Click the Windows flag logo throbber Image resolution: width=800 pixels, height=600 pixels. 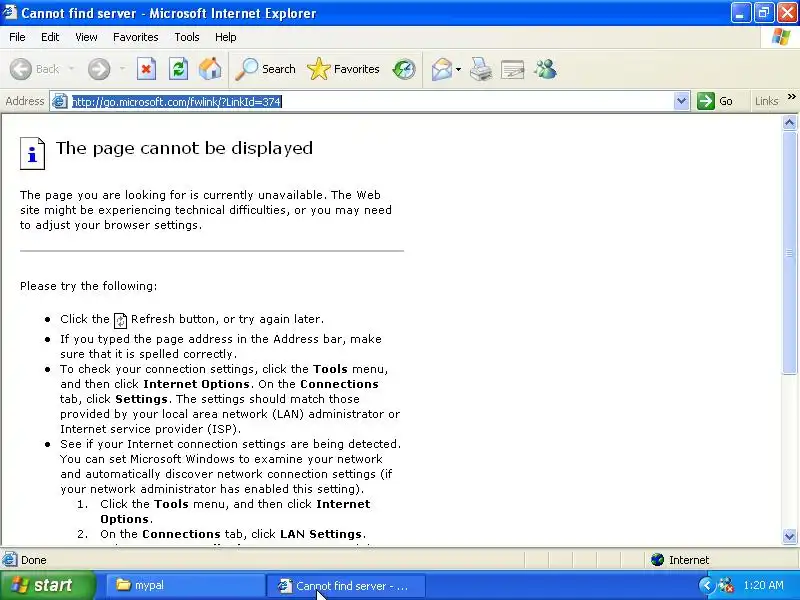pos(781,37)
